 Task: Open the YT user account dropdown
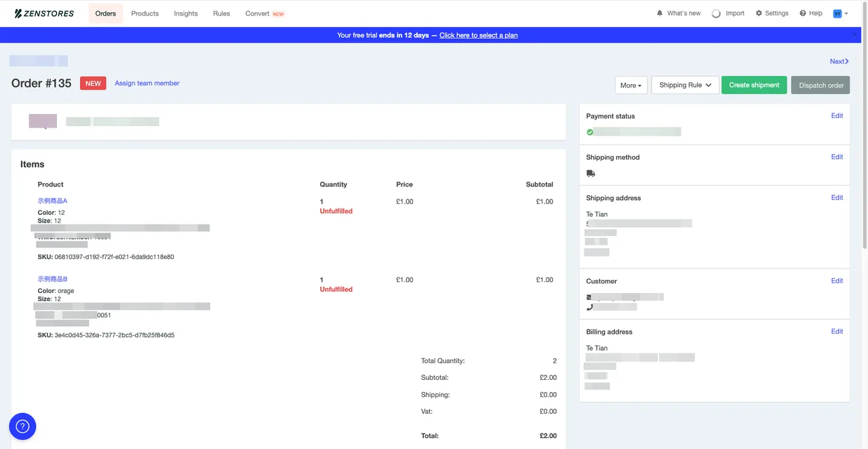[840, 14]
